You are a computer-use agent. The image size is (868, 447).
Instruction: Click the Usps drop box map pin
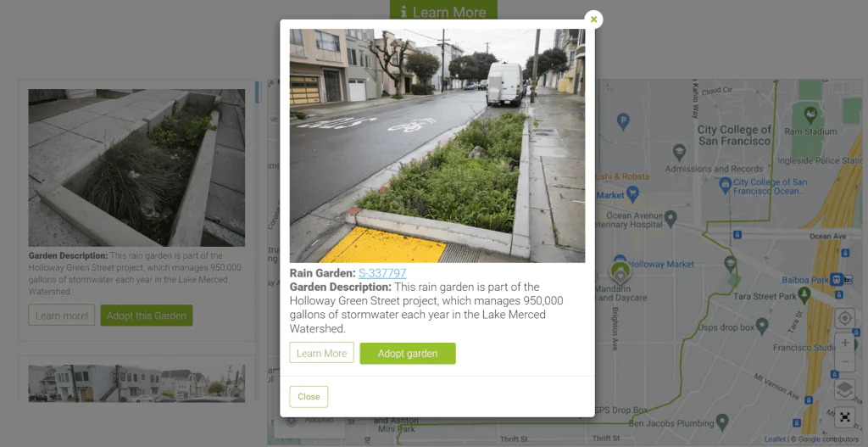(762, 325)
